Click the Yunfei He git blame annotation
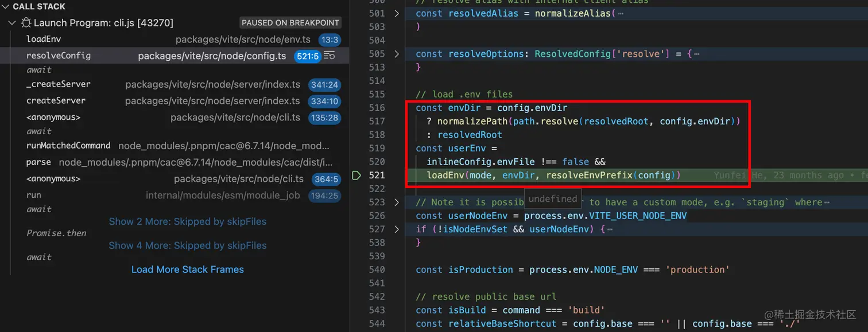868x332 pixels. [790, 175]
